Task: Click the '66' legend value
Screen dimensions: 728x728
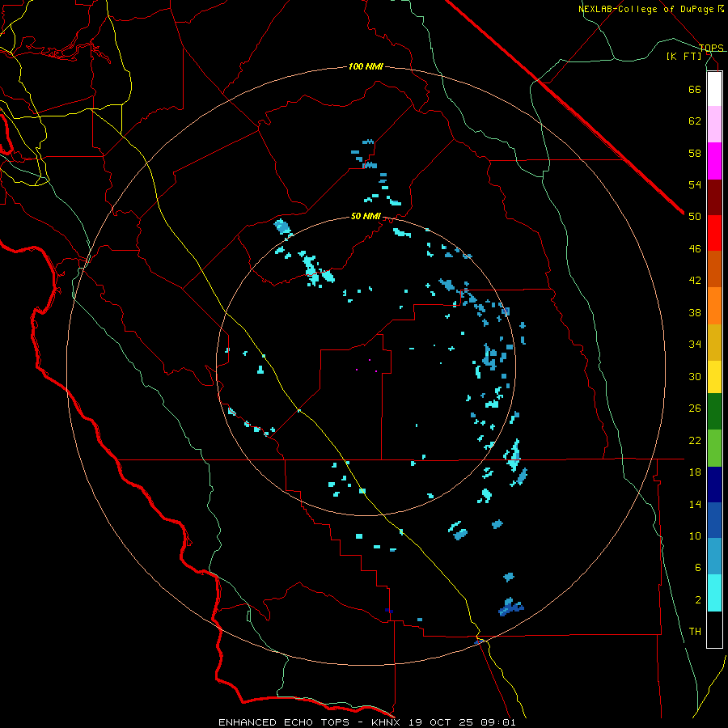Action: point(695,89)
